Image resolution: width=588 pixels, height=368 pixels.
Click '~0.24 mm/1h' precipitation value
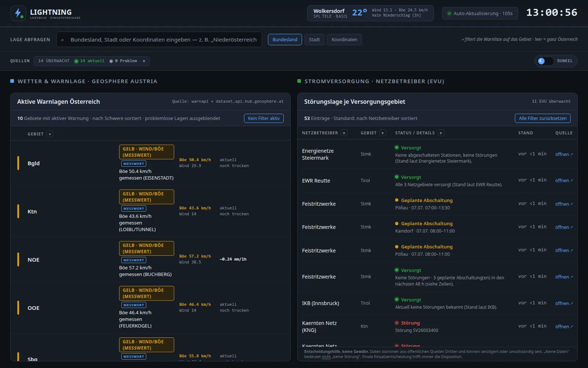[233, 259]
